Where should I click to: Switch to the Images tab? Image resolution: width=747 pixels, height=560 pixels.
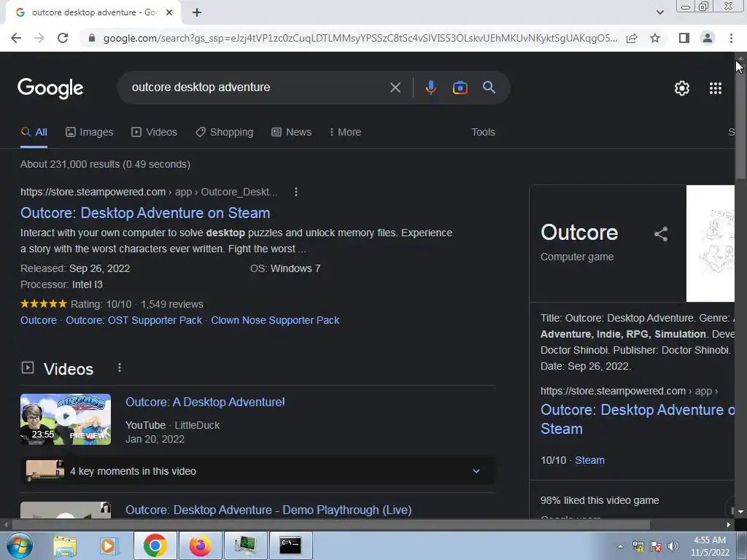point(90,132)
